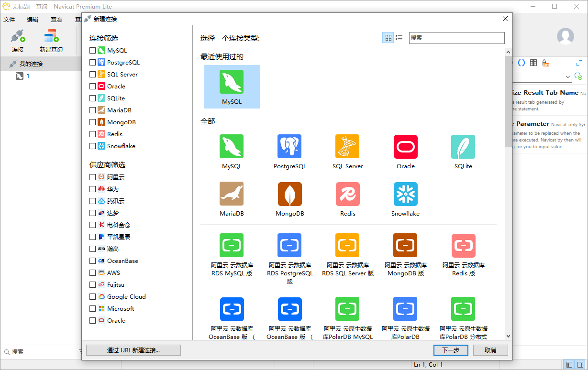Switch to grid view of connection types
Image resolution: width=588 pixels, height=370 pixels.
[388, 37]
